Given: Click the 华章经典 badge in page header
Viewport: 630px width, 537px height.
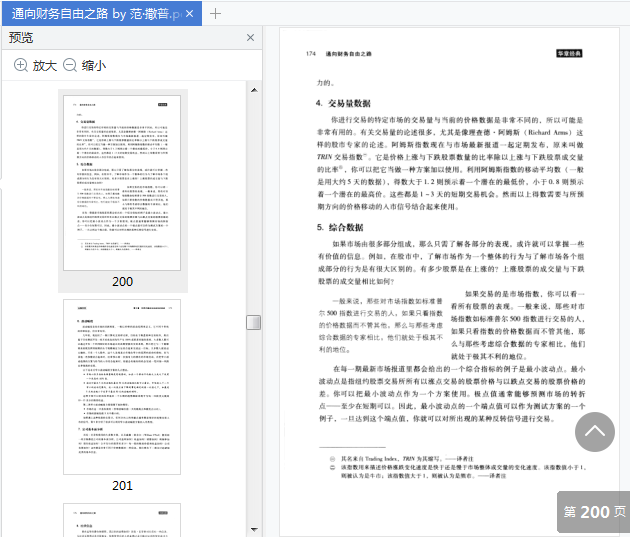Looking at the screenshot, I should pyautogui.click(x=569, y=53).
